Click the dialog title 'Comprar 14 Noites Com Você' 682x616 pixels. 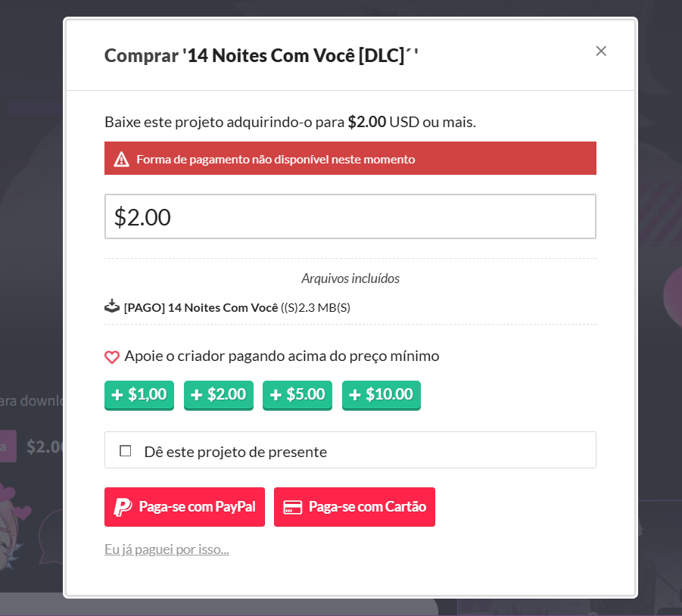261,55
